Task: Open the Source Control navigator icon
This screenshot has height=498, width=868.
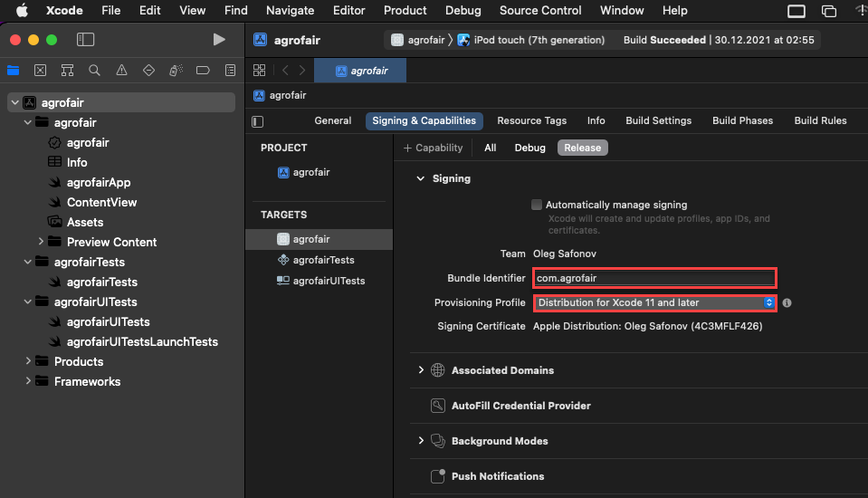Action: point(41,71)
